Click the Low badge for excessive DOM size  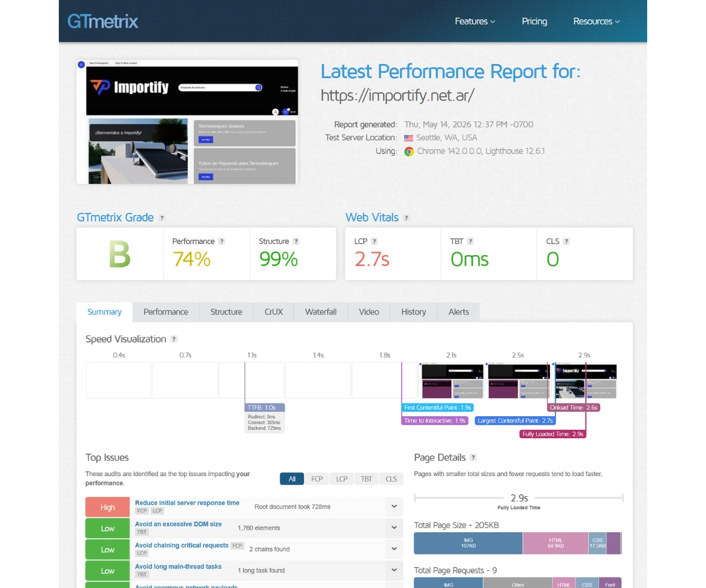(x=108, y=528)
